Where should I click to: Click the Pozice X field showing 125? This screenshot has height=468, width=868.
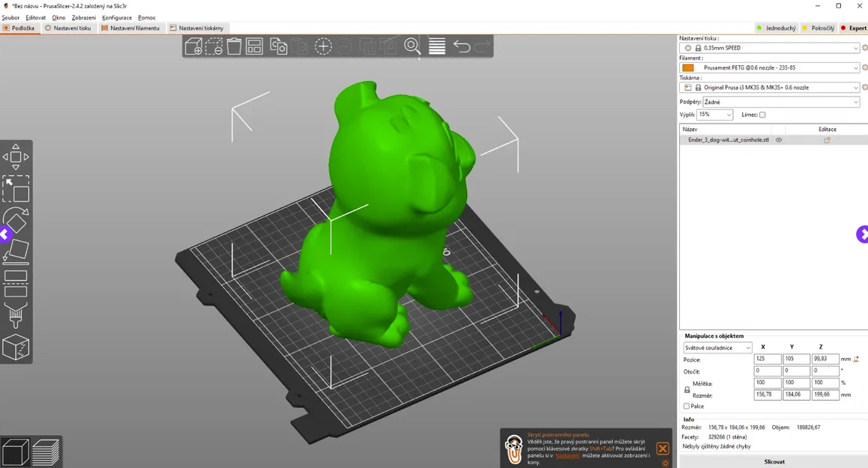point(768,359)
